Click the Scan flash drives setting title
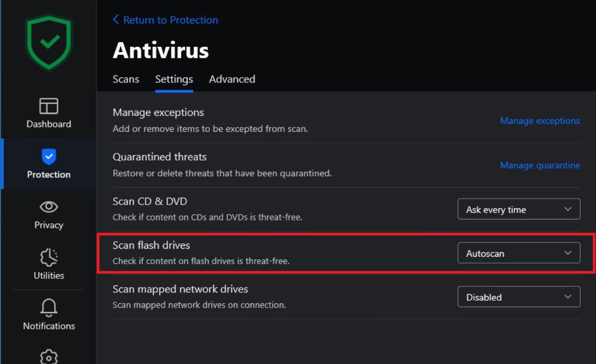 152,246
